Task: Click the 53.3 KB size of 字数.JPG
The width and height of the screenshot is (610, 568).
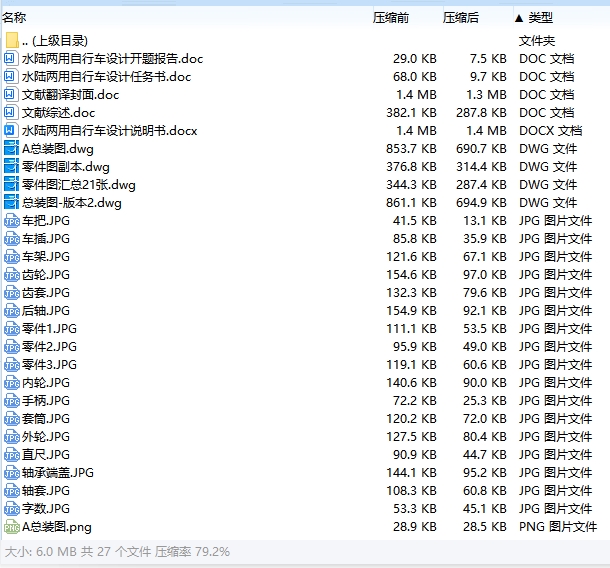Action: (415, 508)
